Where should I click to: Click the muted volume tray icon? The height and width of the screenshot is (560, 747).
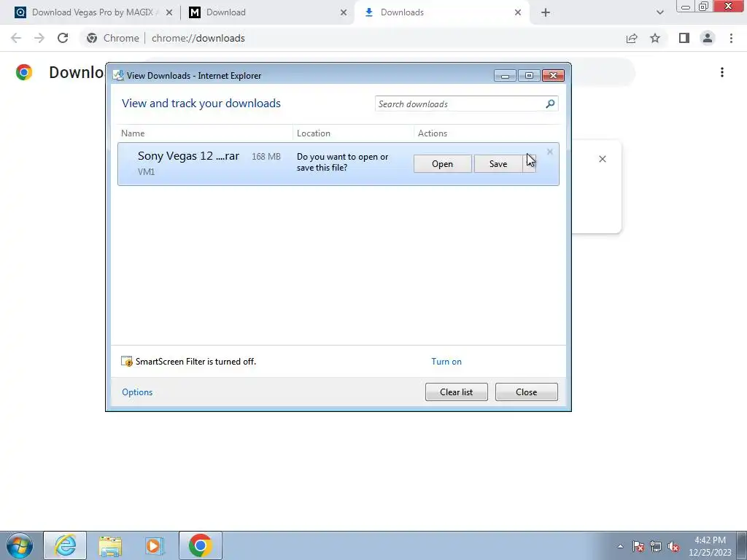click(673, 546)
